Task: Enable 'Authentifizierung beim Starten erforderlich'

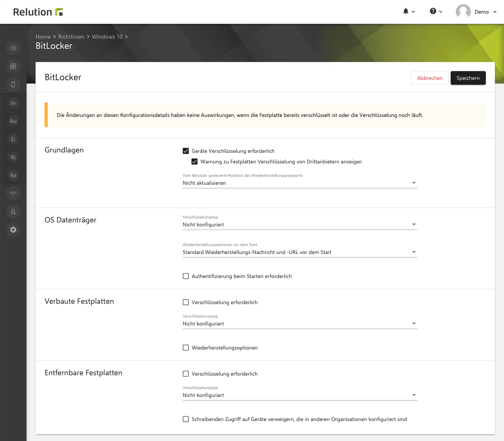Action: 186,276
